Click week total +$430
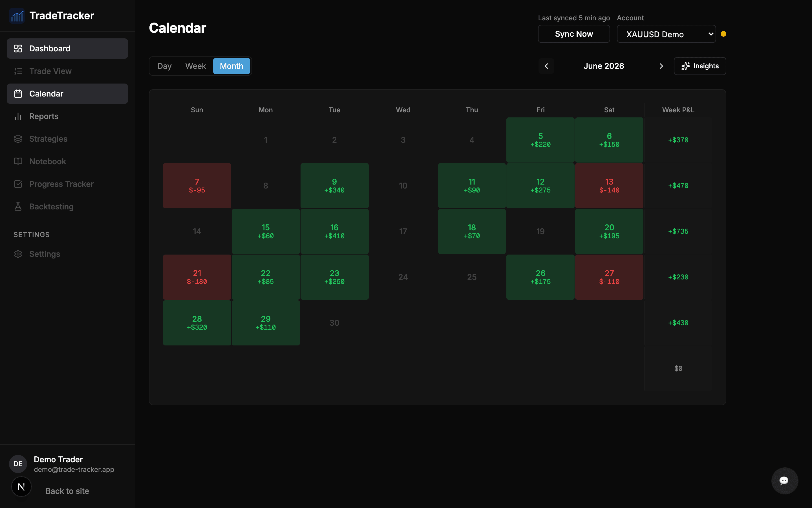This screenshot has width=812, height=508. tap(678, 323)
